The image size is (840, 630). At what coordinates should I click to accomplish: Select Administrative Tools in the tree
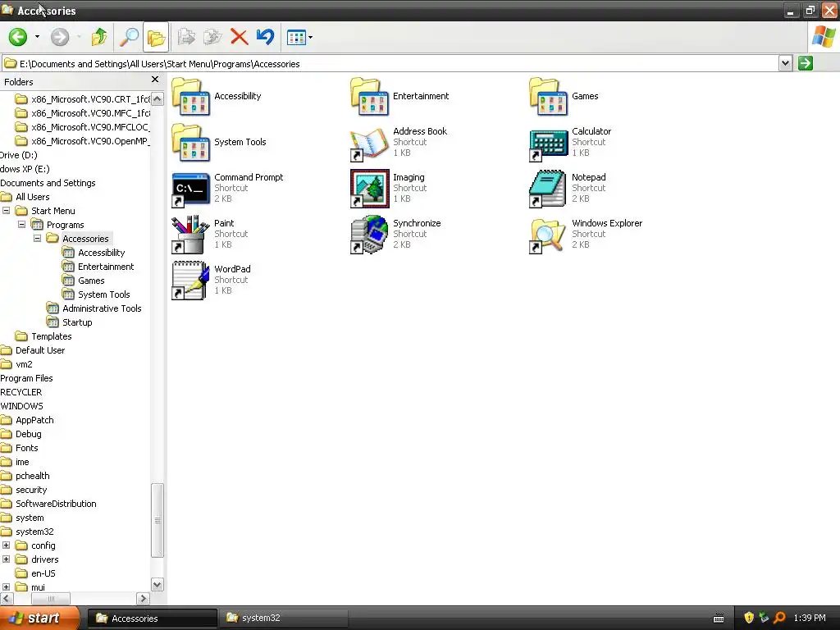[102, 308]
